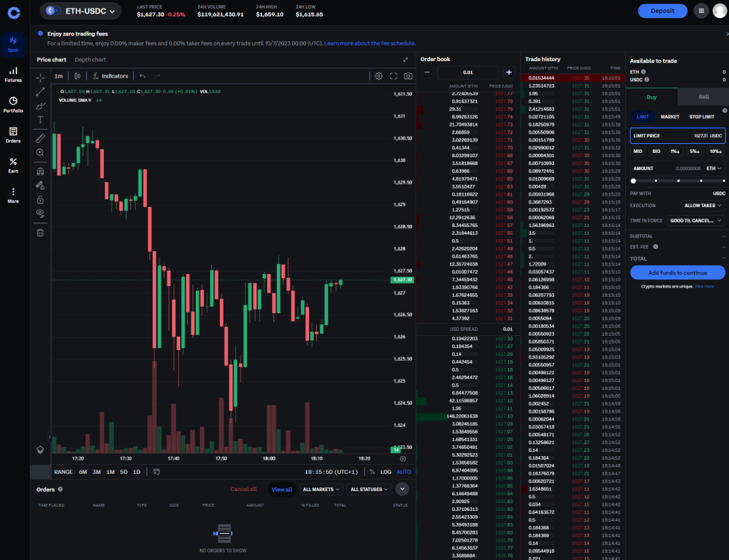Open the Indicators panel on the chart toolbar
This screenshot has width=729, height=560.
[110, 75]
